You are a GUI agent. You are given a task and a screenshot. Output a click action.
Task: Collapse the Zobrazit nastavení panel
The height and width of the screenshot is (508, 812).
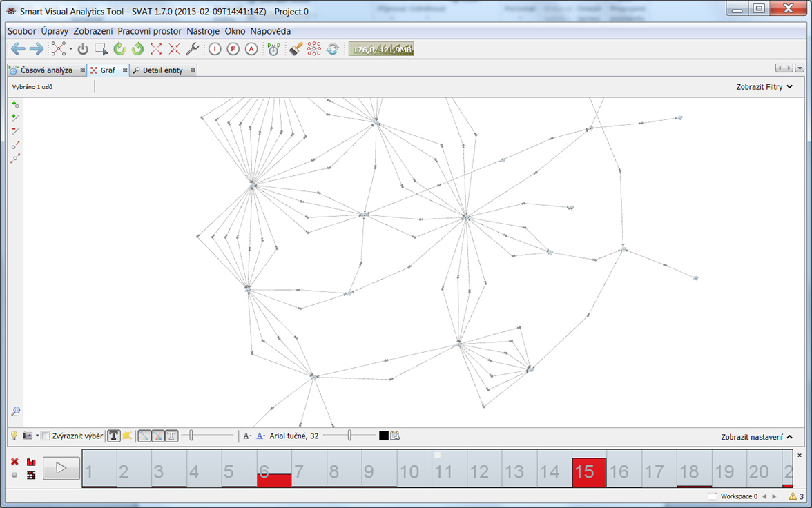point(756,437)
